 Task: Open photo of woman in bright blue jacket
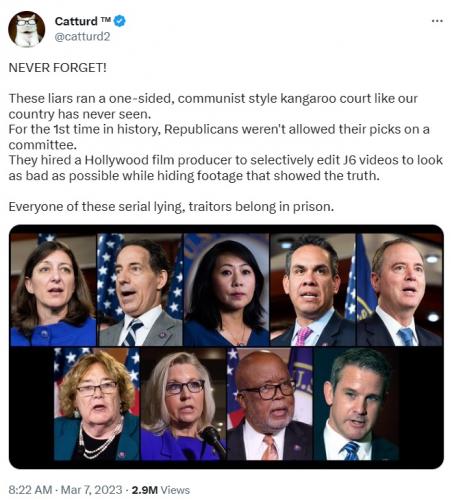click(x=53, y=289)
